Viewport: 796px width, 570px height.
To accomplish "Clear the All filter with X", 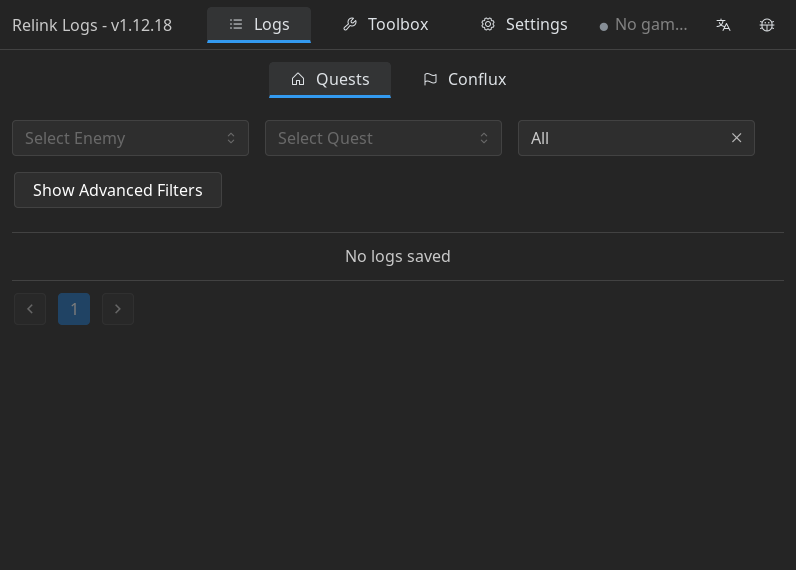I will (x=737, y=138).
